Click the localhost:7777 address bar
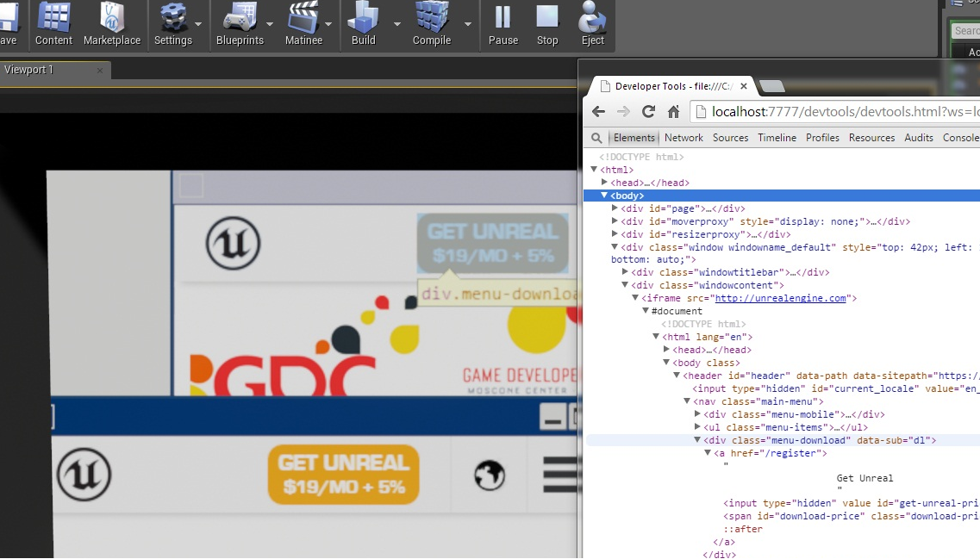This screenshot has width=980, height=559. [x=835, y=112]
